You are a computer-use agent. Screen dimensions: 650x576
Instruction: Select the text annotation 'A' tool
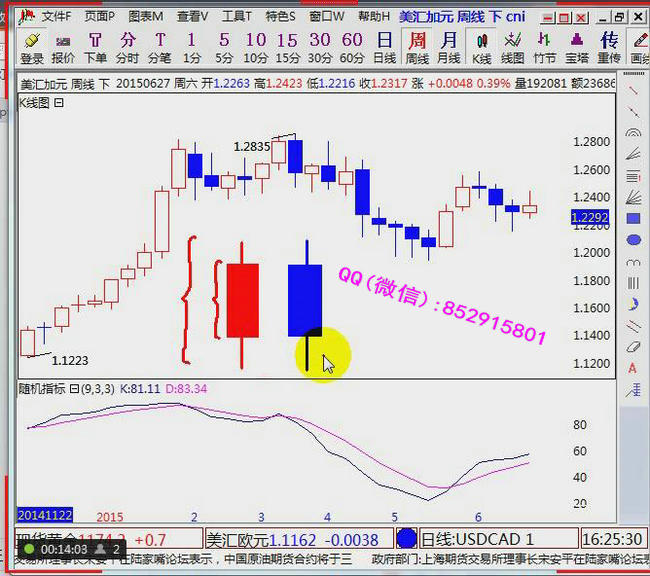coord(633,369)
